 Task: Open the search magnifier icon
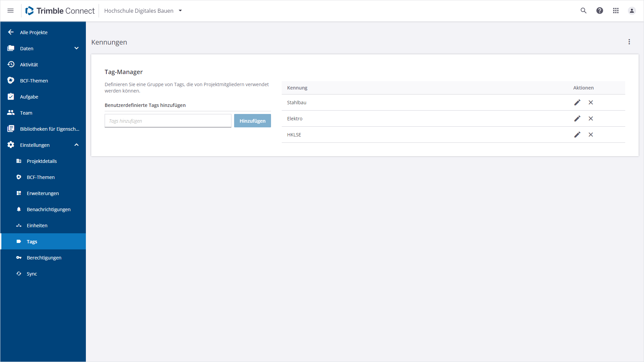(x=584, y=11)
